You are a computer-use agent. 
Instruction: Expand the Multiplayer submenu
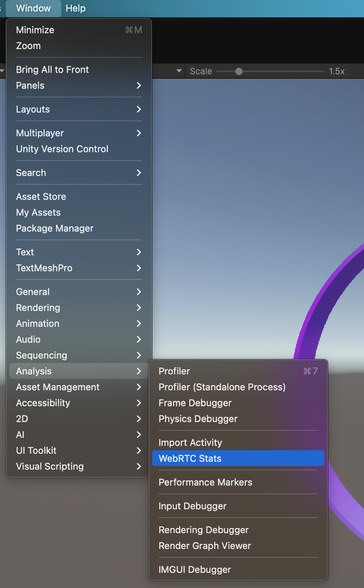pos(79,133)
